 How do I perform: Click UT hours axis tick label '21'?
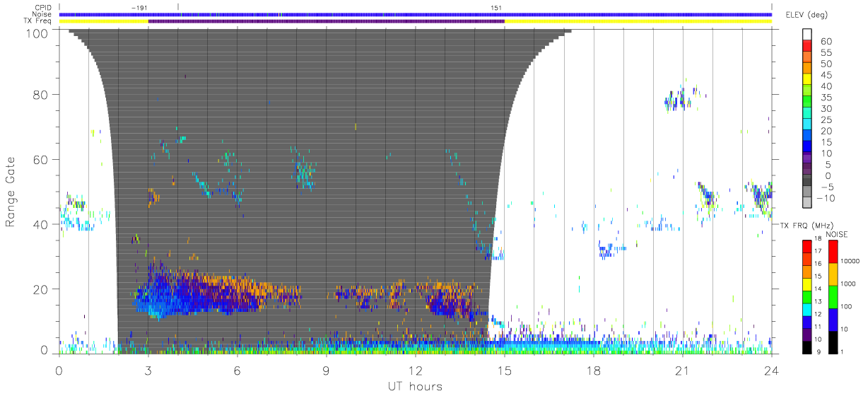682,371
